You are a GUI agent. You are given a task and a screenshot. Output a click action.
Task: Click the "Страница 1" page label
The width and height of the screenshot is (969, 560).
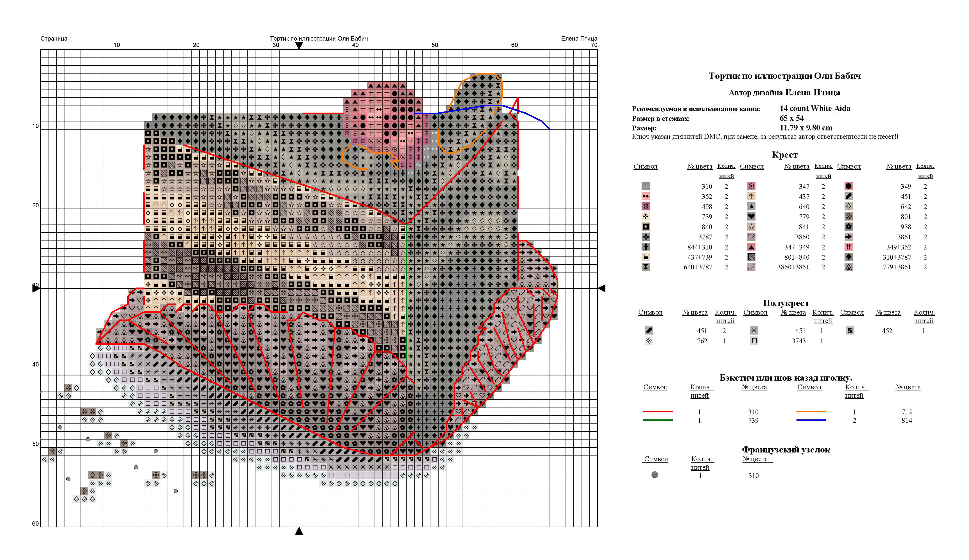click(x=56, y=38)
